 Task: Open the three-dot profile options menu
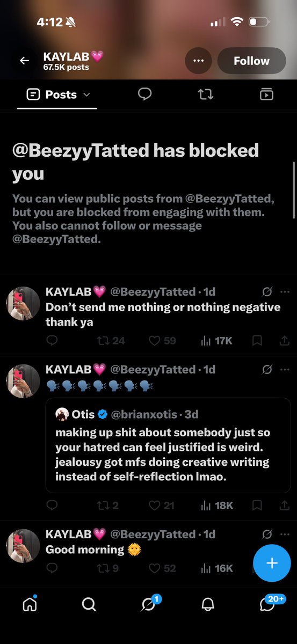(198, 61)
